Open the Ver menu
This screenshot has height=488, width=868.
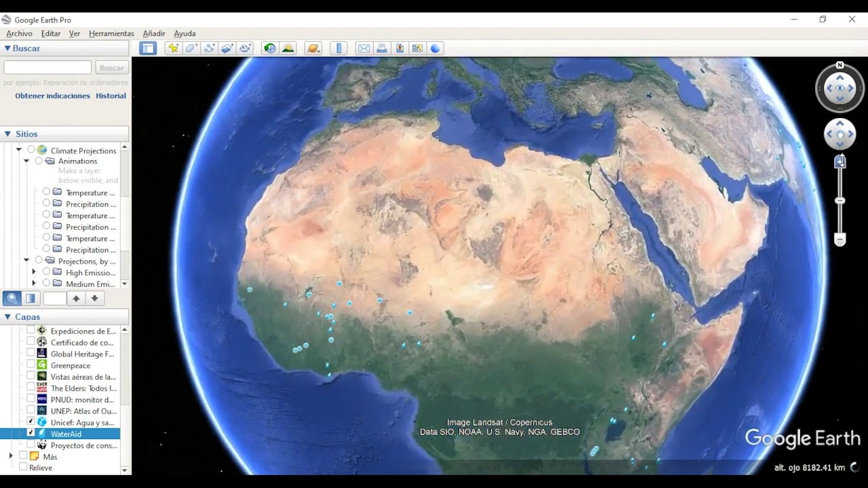coord(75,33)
